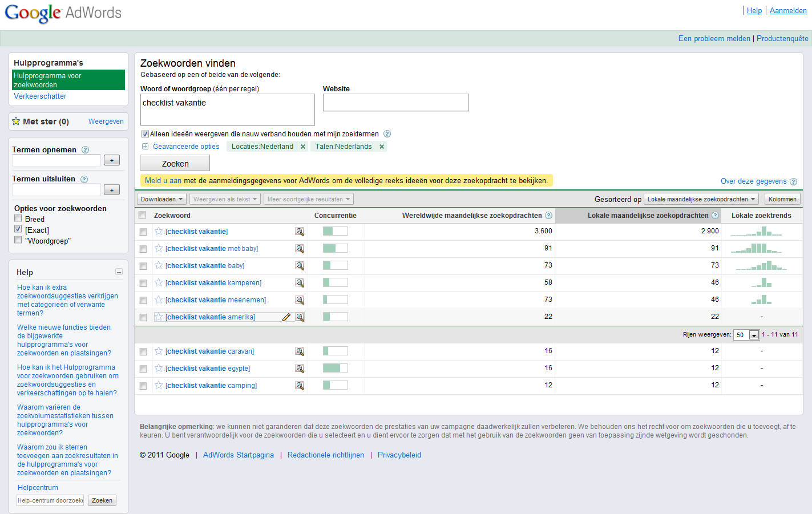Viewport: 812px width, 514px height.
Task: Select Hulpprogramma voor zoekwoorden
Action: point(68,80)
